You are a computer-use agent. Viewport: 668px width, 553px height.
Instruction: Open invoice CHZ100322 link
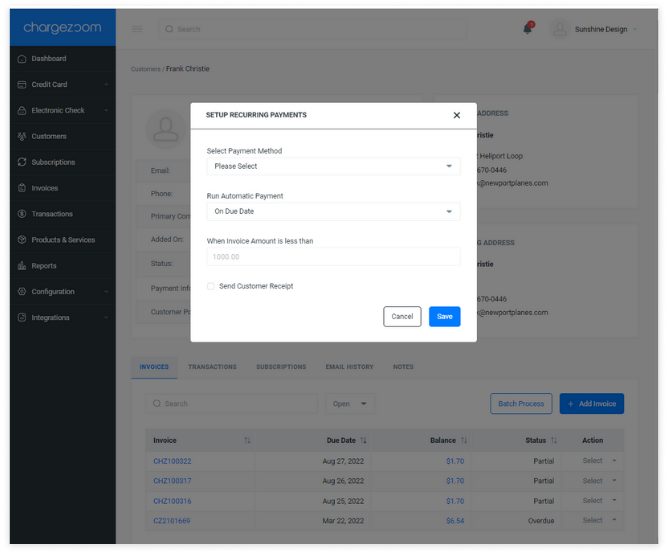click(173, 461)
